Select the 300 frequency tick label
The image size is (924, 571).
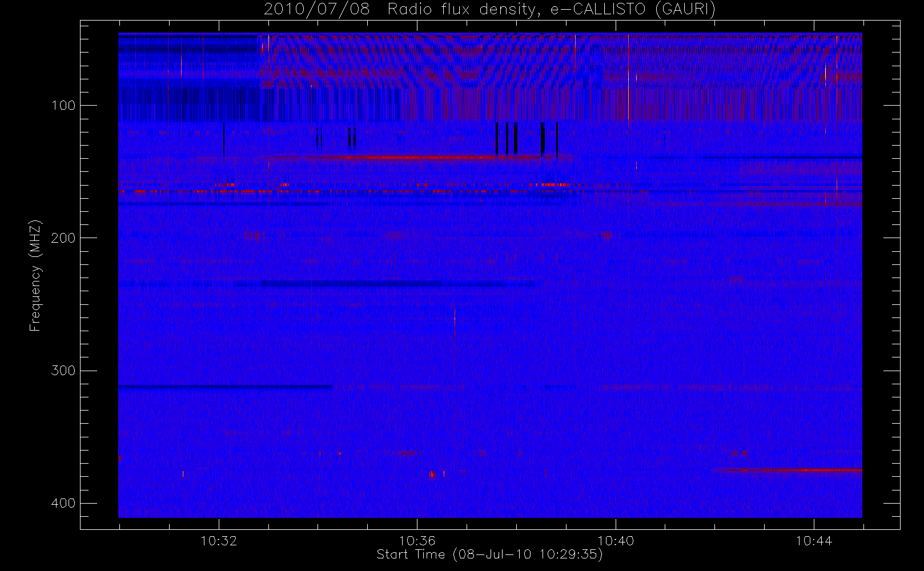coord(63,371)
